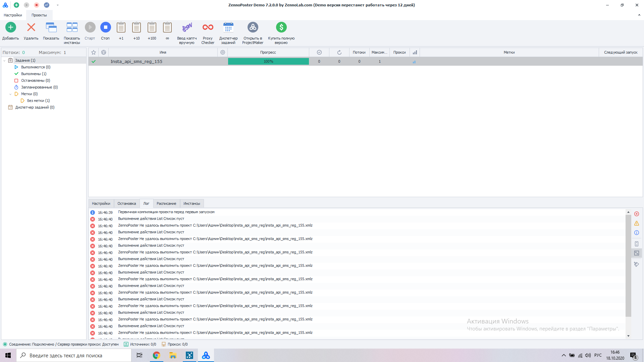Collapse the Метки tree node
This screenshot has width=644, height=362.
(x=10, y=94)
